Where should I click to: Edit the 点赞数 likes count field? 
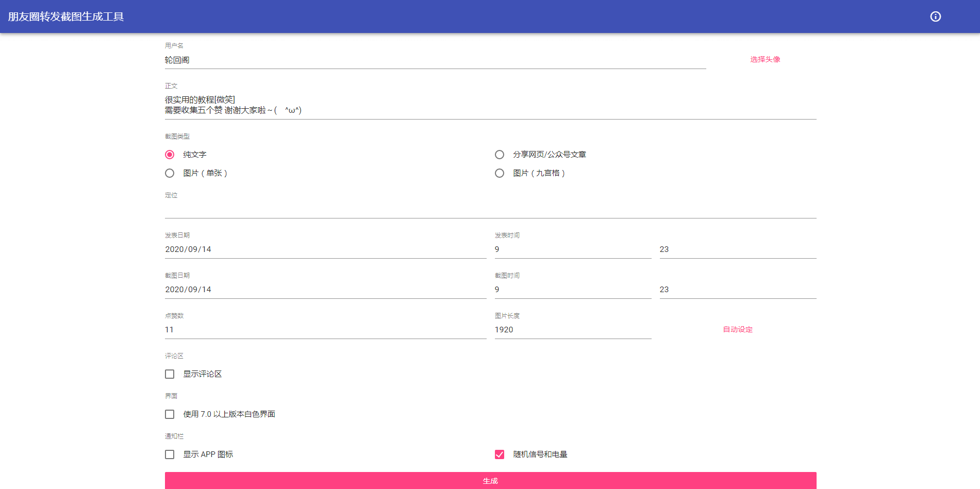pos(325,330)
